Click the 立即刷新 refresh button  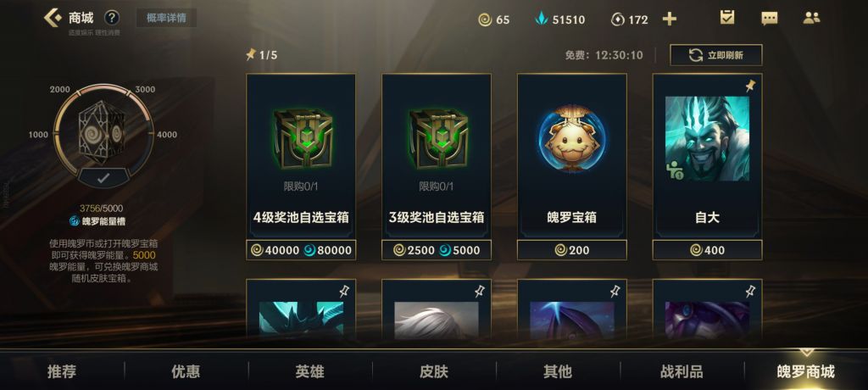click(x=715, y=55)
